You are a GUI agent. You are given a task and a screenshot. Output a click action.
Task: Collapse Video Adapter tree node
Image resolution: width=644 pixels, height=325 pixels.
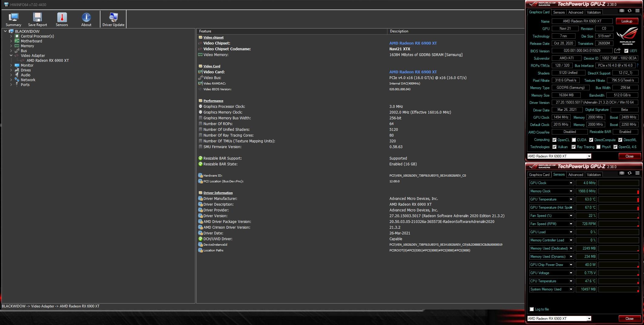coord(11,55)
